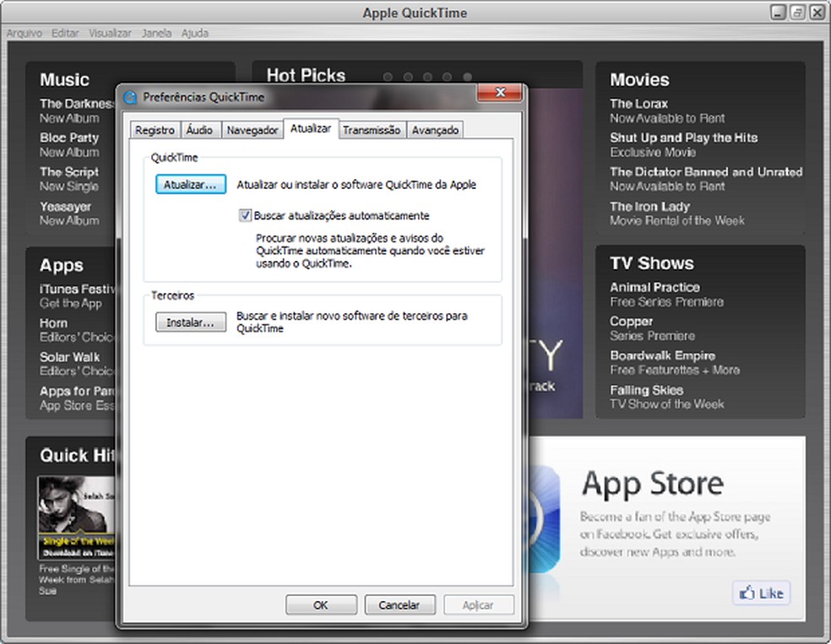Open the Arquivo menu

click(24, 33)
